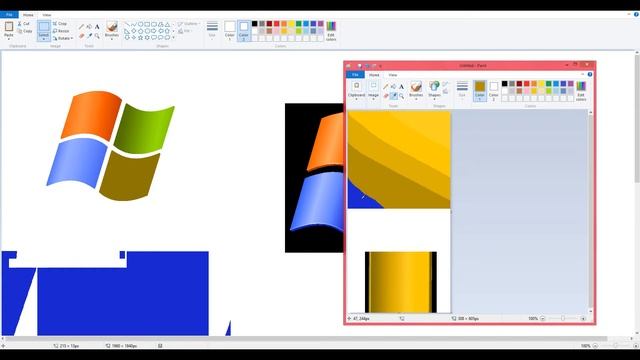Open Brushes in the back Paint window
This screenshot has width=640, height=360.
click(x=111, y=30)
